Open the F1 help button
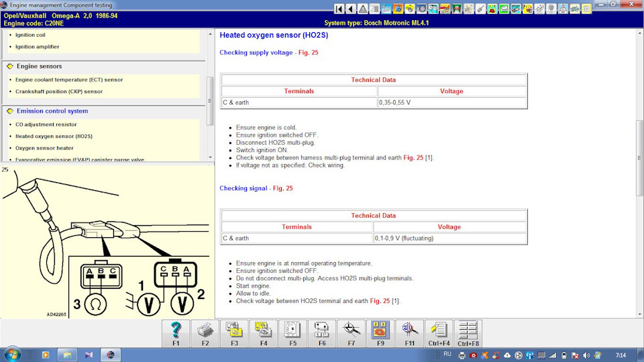The height and width of the screenshot is (362, 644). (x=176, y=333)
